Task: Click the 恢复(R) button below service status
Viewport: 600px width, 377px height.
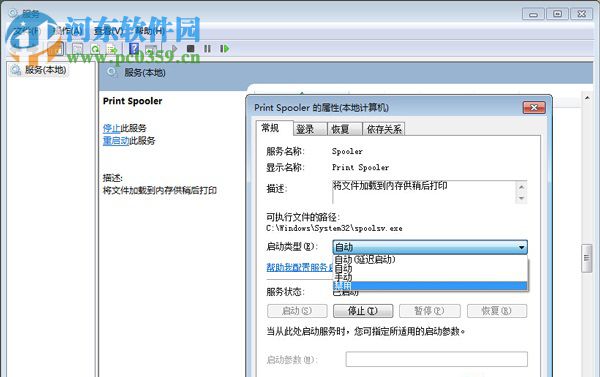Action: pyautogui.click(x=497, y=311)
